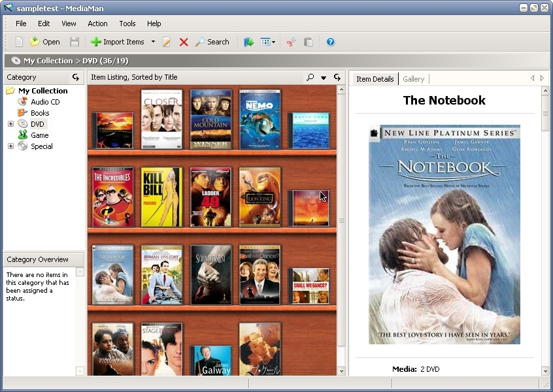Click the Open toolbar button
The height and width of the screenshot is (392, 553).
(x=45, y=42)
